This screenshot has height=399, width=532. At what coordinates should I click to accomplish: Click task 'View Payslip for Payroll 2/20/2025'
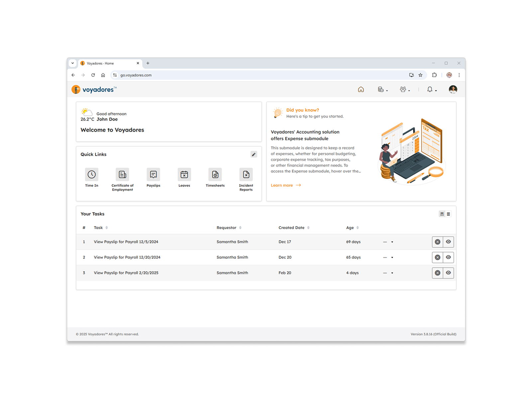(126, 273)
